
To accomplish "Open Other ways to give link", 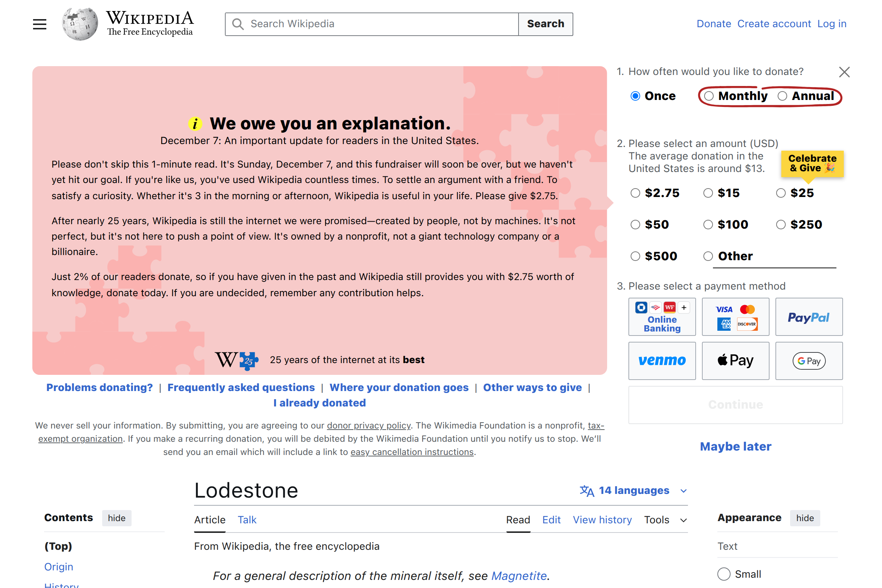I will (x=532, y=387).
